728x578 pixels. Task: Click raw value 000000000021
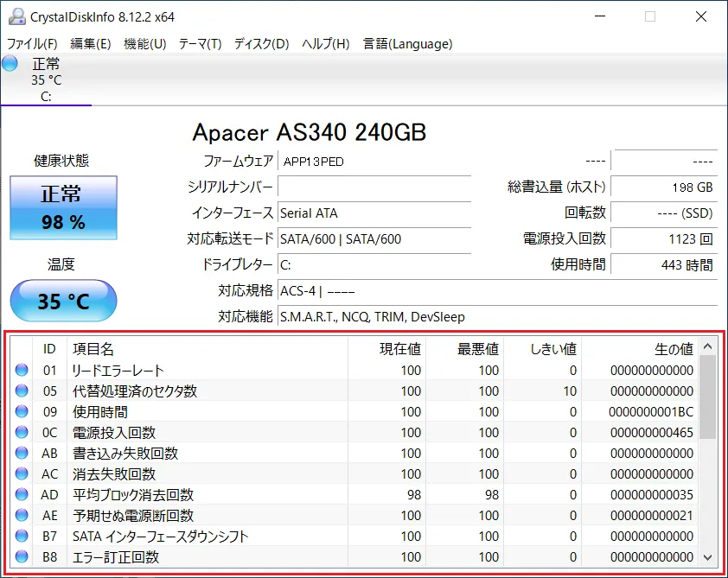(x=652, y=516)
